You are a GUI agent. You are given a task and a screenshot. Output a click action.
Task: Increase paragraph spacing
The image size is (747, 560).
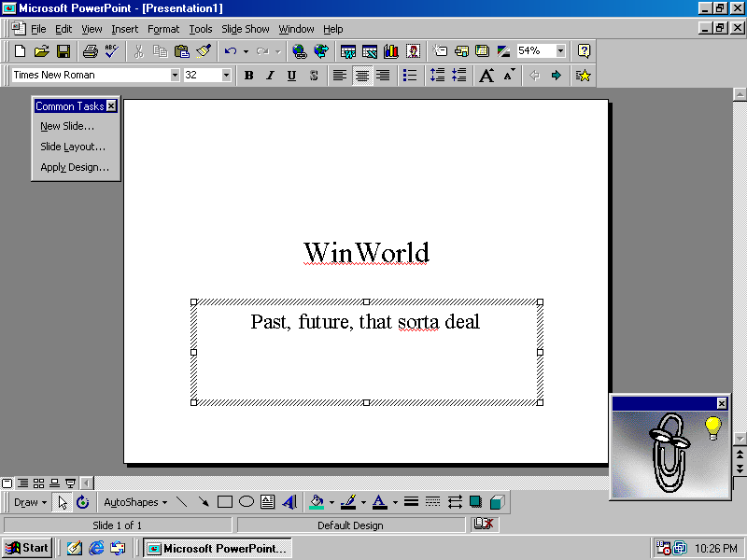(x=437, y=76)
